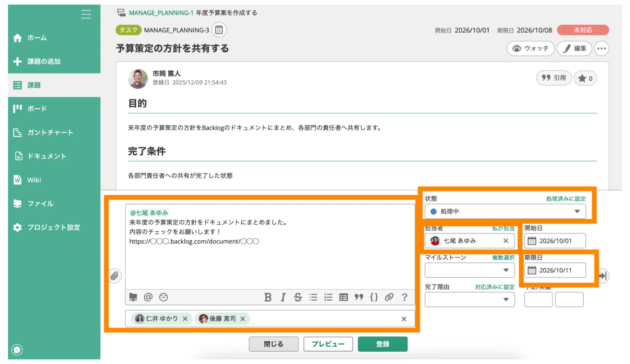Screen dimensions: 630x364
Task: Click 対応済みに設定 link
Action: [x=494, y=287]
